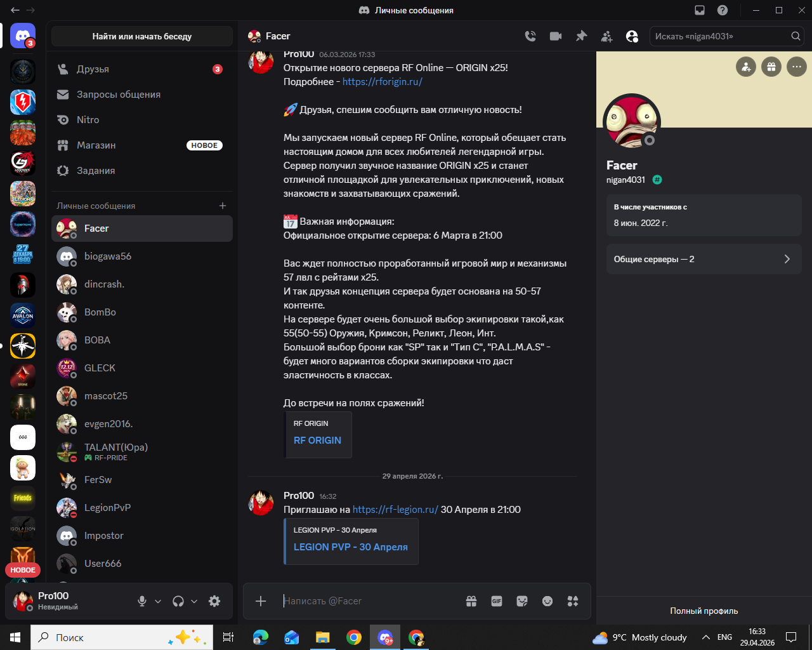Open Discord help question mark icon
The height and width of the screenshot is (650, 812).
point(723,10)
